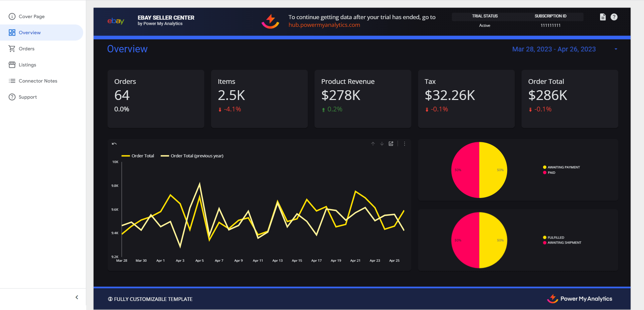Image resolution: width=644 pixels, height=310 pixels.
Task: Open the three-dot menu on the chart
Action: pos(405,144)
